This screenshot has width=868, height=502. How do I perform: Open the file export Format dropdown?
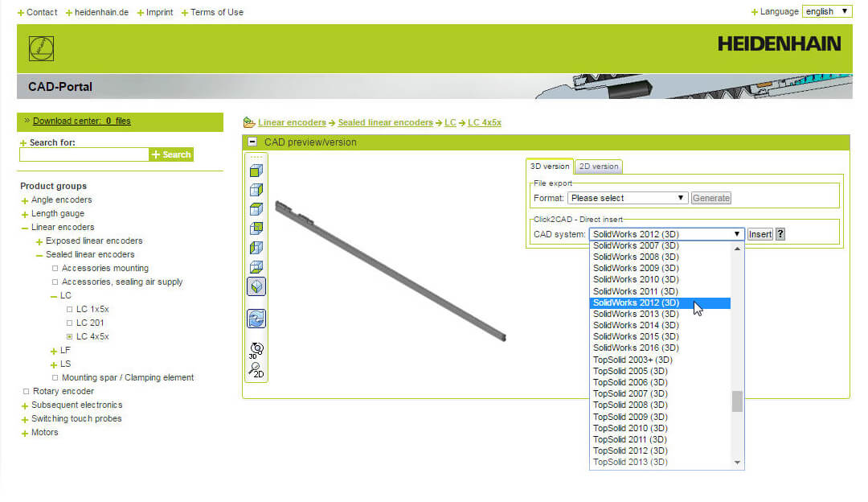coord(628,198)
